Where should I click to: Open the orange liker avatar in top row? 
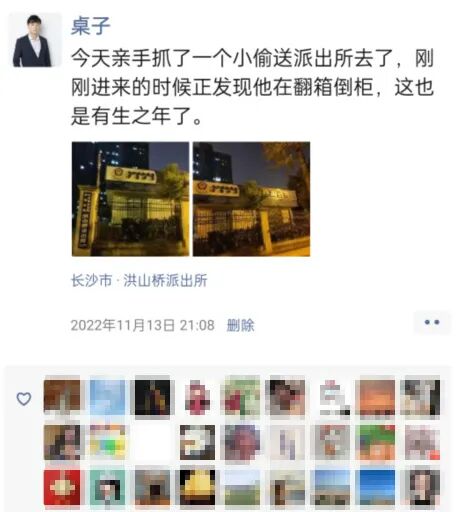[375, 397]
